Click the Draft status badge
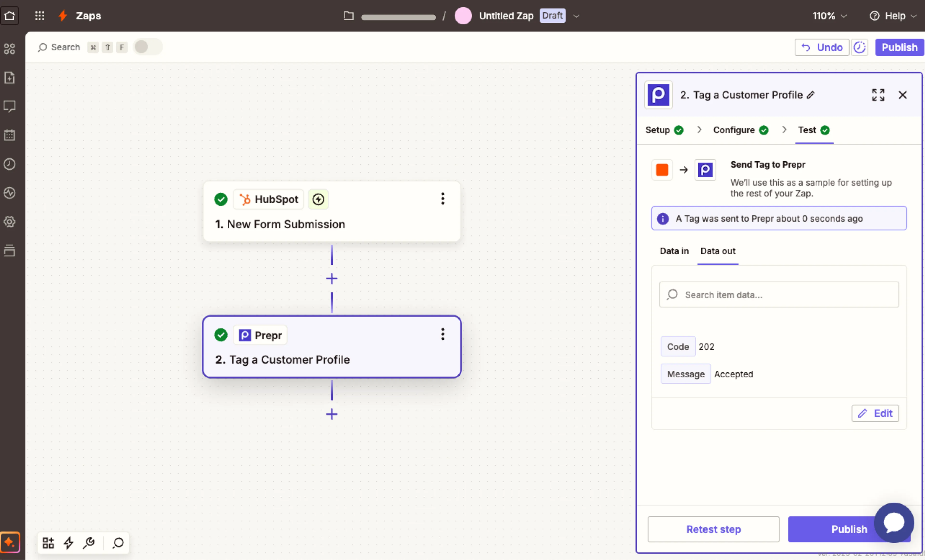Screen dimensions: 925x560 click(x=552, y=16)
